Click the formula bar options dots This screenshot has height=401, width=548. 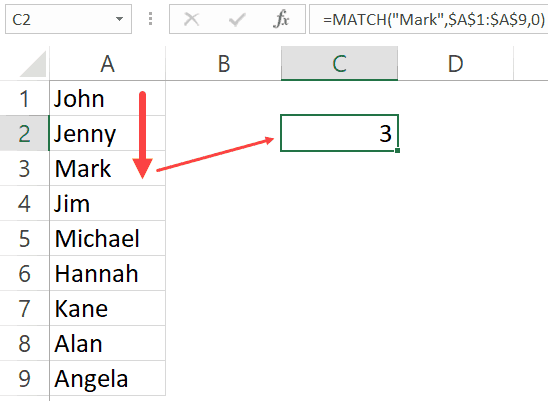coord(150,19)
